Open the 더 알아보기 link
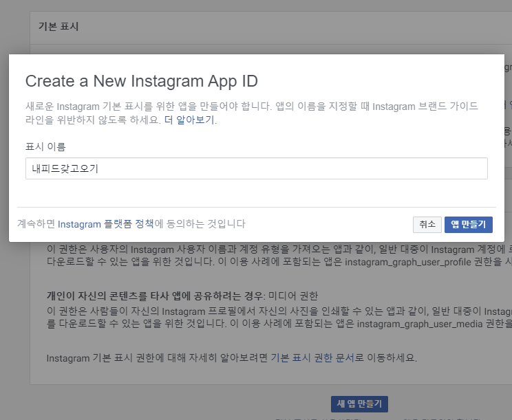The image size is (512, 420). (189, 120)
